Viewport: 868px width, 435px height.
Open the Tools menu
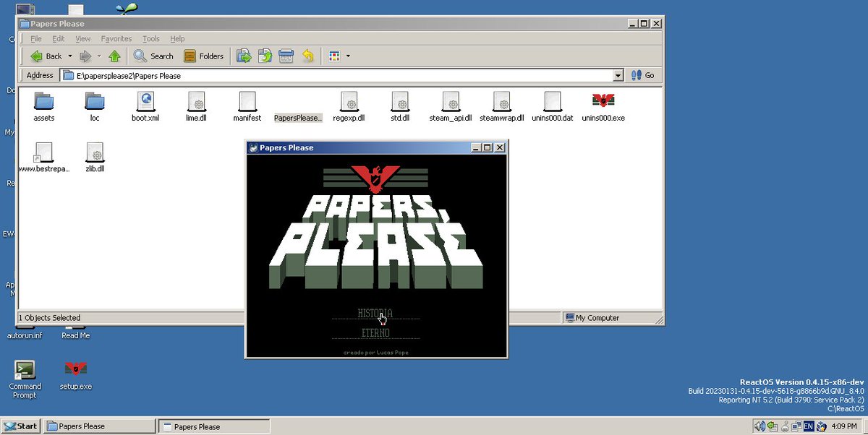tap(150, 38)
